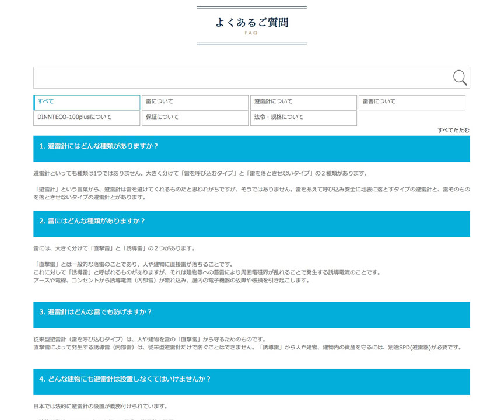Show DINNTECO-100plusについて questions

coord(87,118)
